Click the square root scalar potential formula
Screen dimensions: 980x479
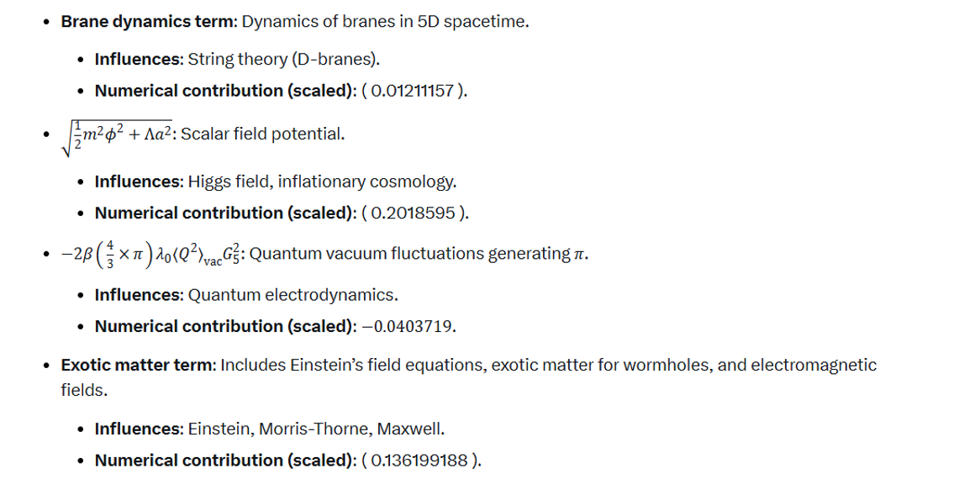116,134
